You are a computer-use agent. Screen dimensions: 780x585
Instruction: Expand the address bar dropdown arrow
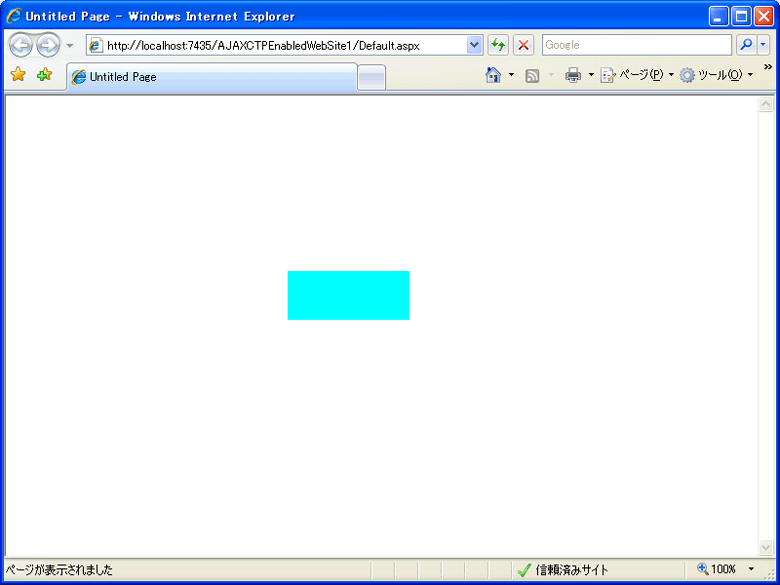click(x=475, y=46)
